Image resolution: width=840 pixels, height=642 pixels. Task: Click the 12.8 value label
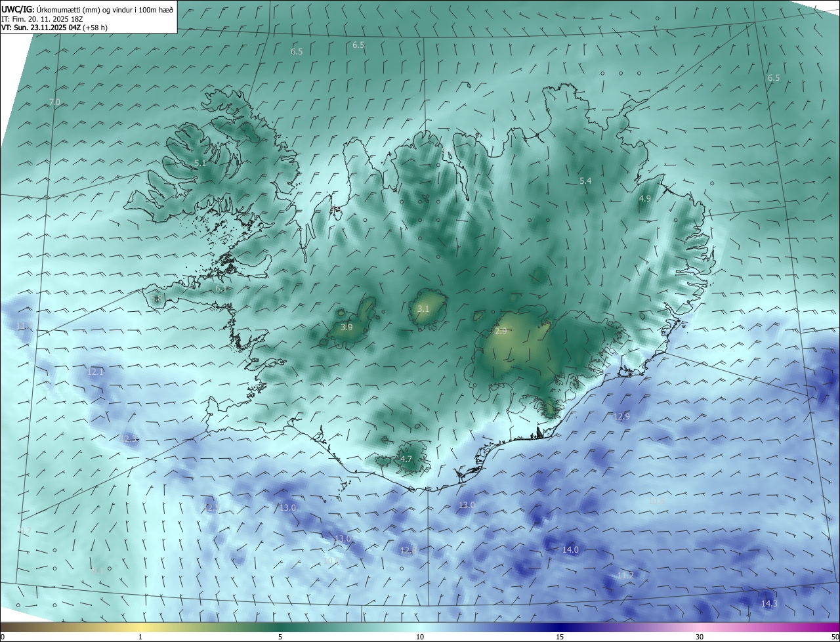pyautogui.click(x=409, y=550)
